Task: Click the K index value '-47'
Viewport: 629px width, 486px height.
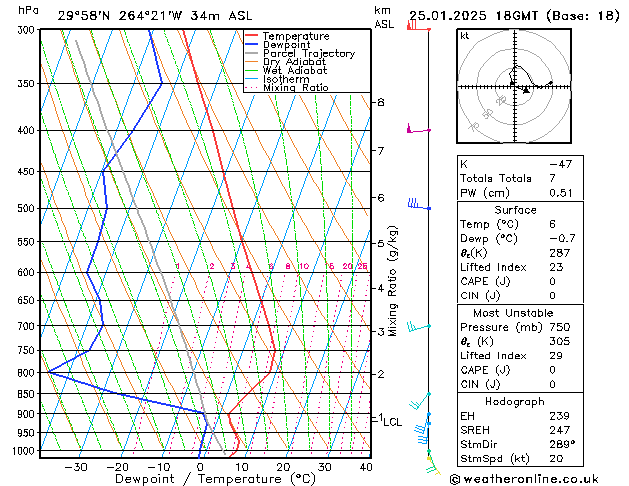Action: 561,164
